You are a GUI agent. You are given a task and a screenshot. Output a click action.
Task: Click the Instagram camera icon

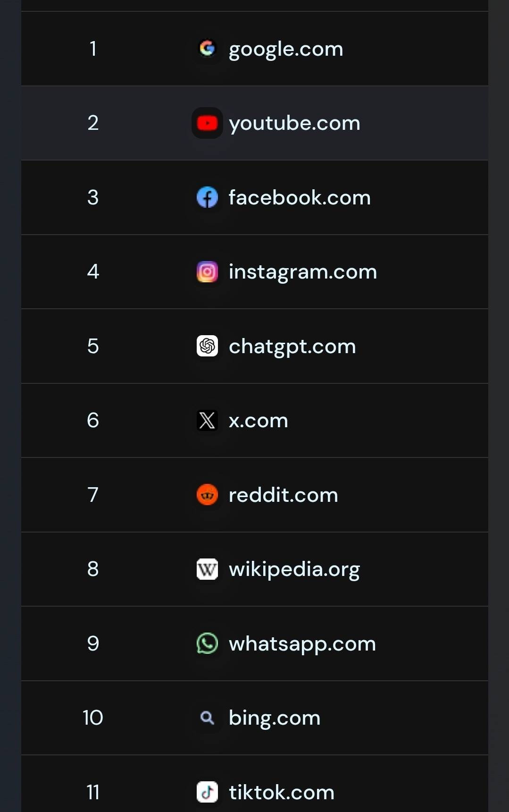(x=207, y=272)
